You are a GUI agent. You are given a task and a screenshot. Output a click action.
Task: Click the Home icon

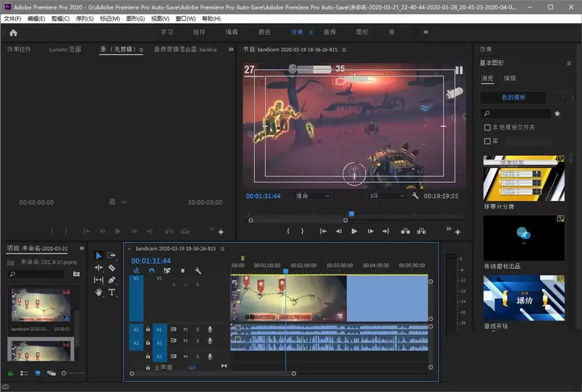[x=13, y=33]
